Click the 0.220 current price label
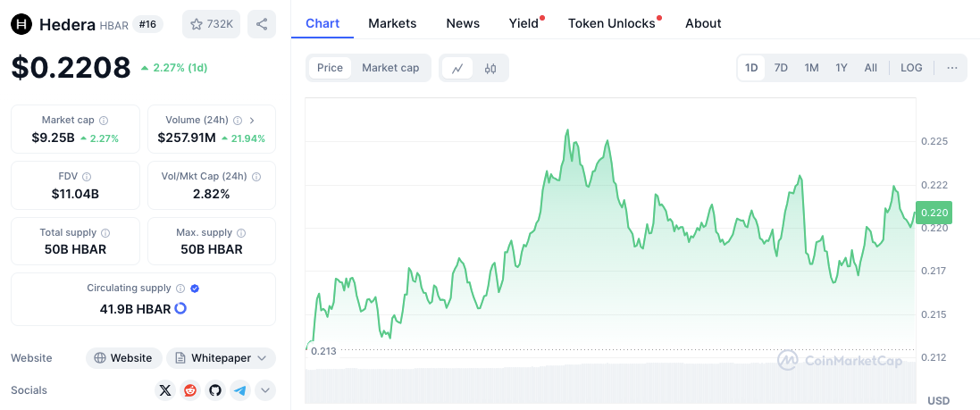The width and height of the screenshot is (980, 410). (x=934, y=213)
